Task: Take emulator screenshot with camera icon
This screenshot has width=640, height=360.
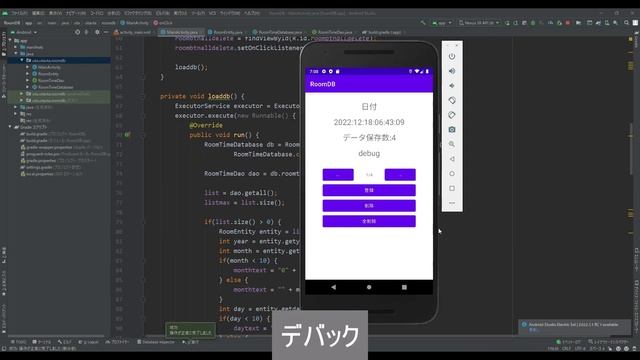Action: 452,130
